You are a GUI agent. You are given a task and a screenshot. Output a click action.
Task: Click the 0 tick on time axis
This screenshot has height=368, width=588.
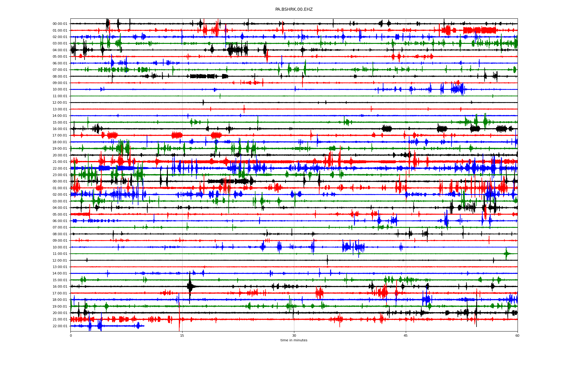pyautogui.click(x=71, y=335)
